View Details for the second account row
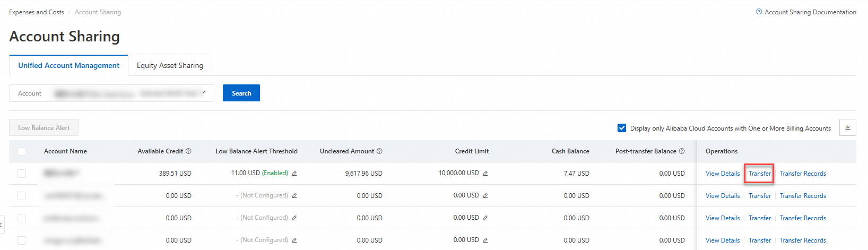 [723, 196]
